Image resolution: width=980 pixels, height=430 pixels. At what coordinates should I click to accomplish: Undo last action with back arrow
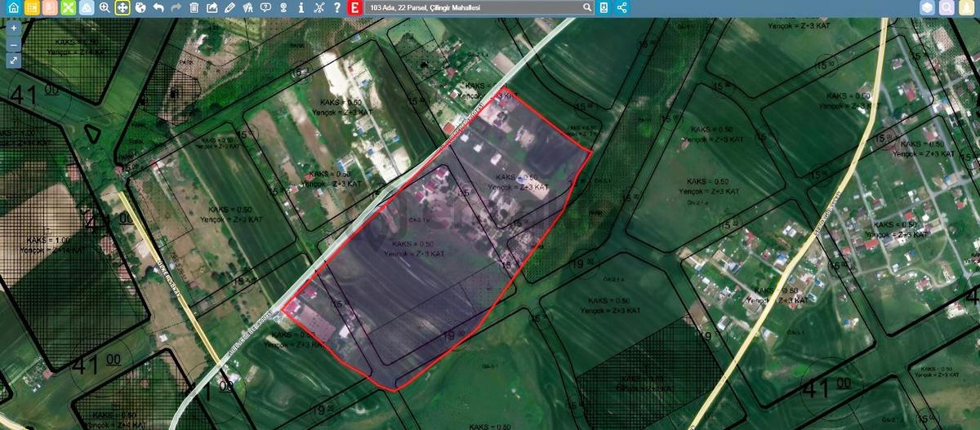click(x=158, y=7)
